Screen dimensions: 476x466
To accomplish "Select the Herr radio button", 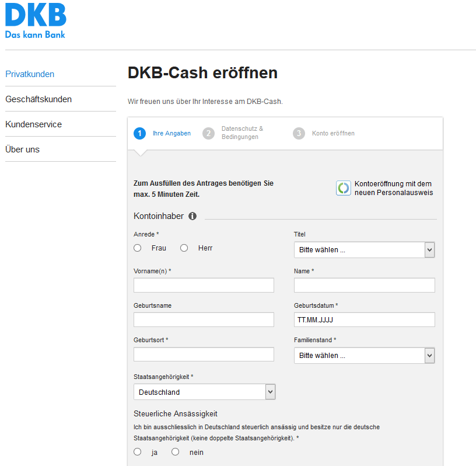I will tap(184, 248).
